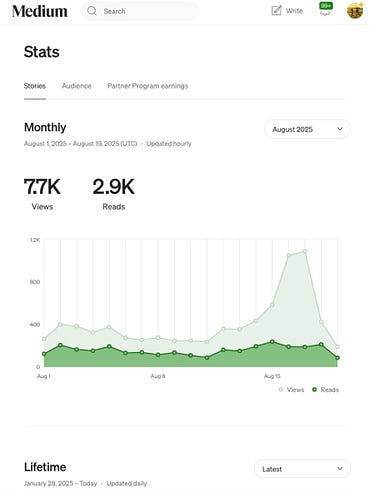
Task: Click the Write pencil icon
Action: 276,11
